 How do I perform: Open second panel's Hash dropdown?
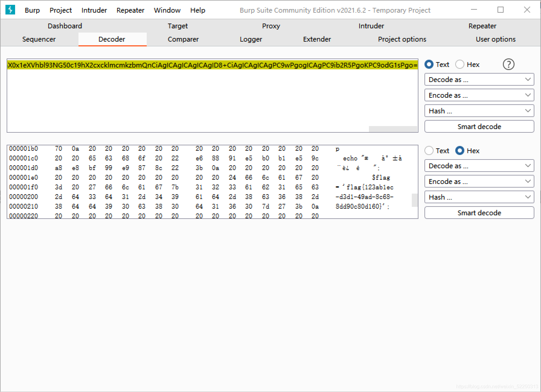479,197
